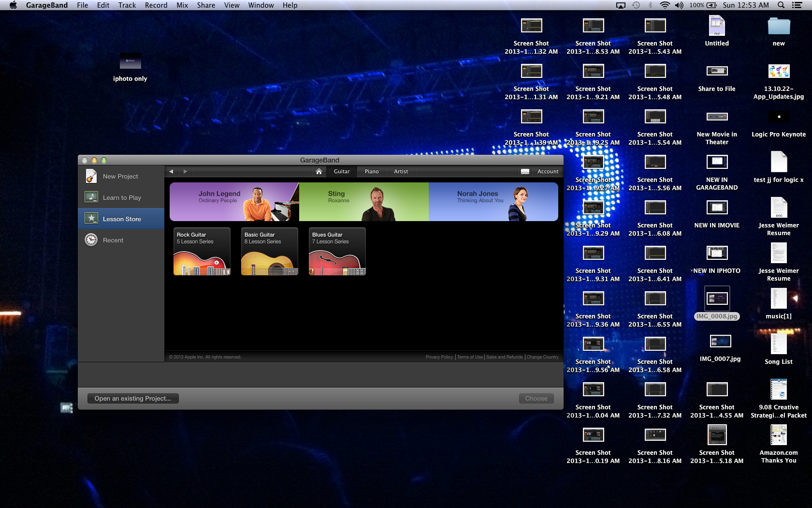This screenshot has width=812, height=508.
Task: Select Basic Guitar 8 Lesson Series
Action: (270, 252)
